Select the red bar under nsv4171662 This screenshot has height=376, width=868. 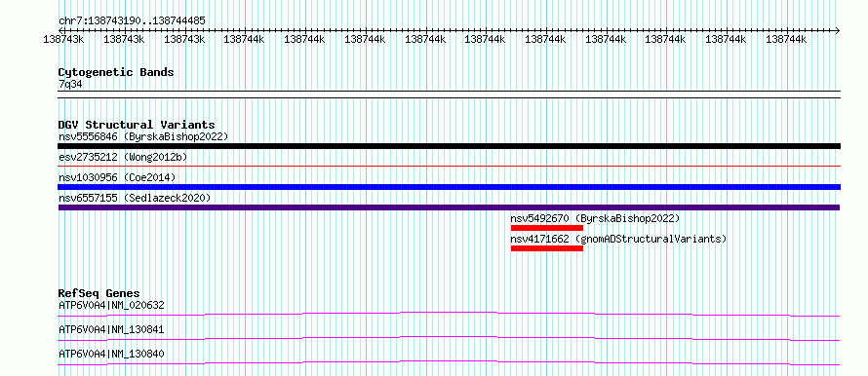pyautogui.click(x=547, y=248)
